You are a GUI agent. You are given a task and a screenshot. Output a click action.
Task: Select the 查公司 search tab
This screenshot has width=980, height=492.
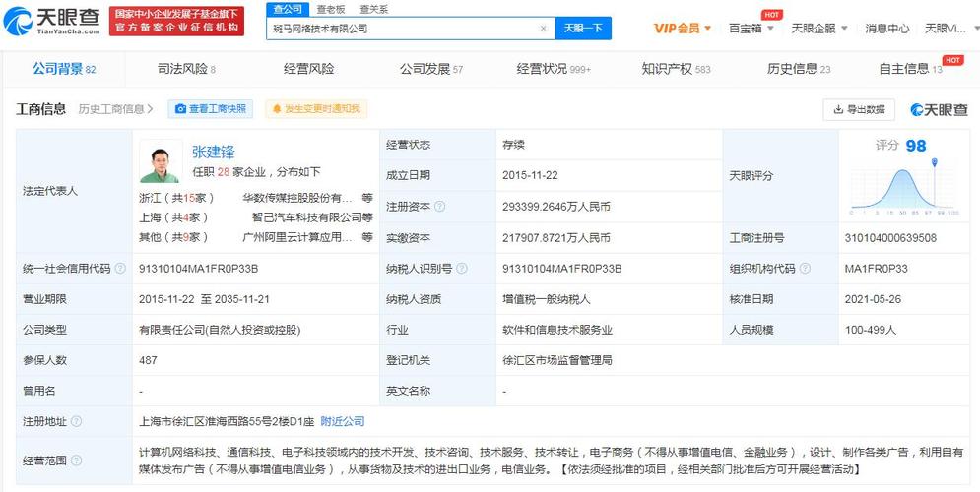[x=288, y=10]
